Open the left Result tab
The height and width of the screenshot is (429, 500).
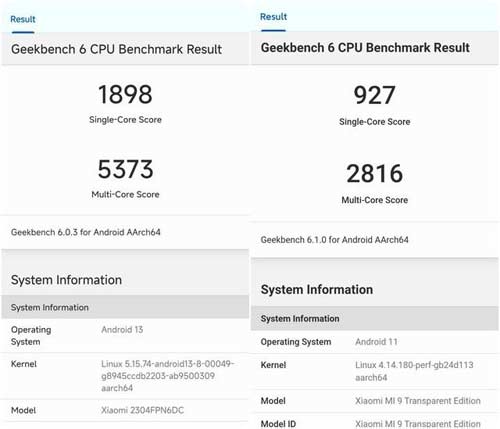point(23,19)
